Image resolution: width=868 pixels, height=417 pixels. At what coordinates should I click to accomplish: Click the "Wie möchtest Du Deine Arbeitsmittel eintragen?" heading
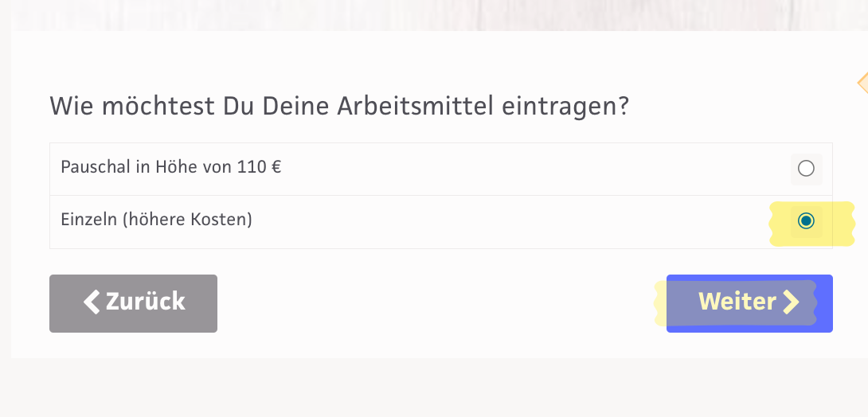(x=339, y=106)
